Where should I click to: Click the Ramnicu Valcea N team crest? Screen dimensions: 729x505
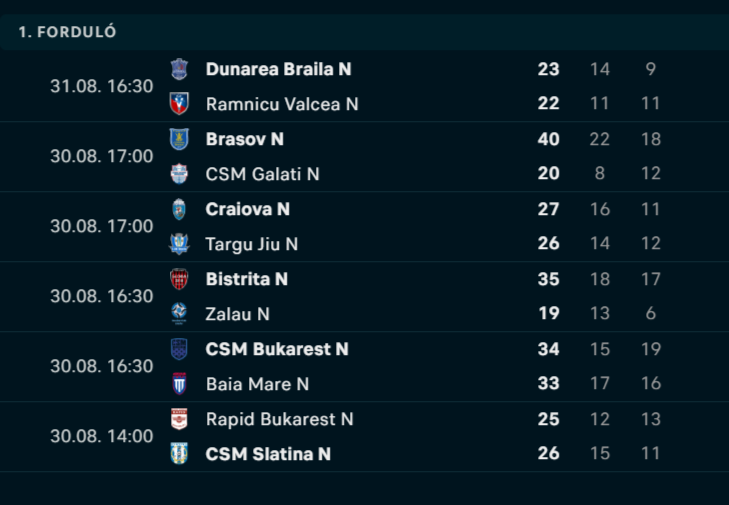point(179,104)
